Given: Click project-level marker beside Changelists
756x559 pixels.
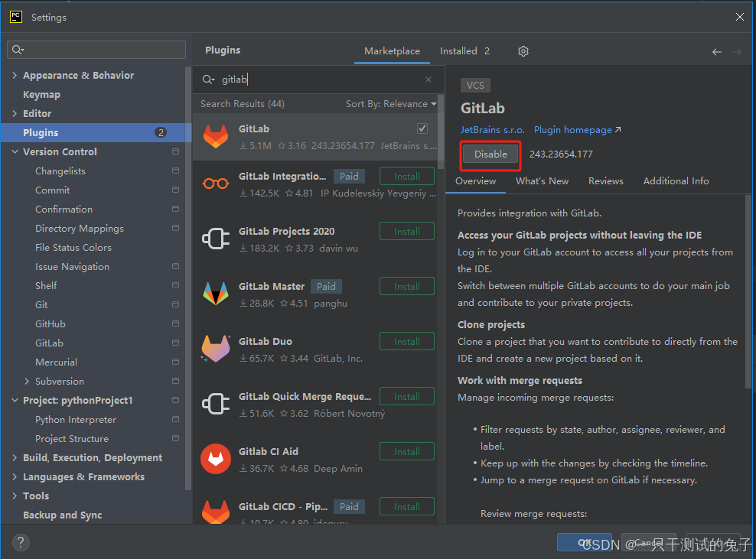Looking at the screenshot, I should [175, 171].
